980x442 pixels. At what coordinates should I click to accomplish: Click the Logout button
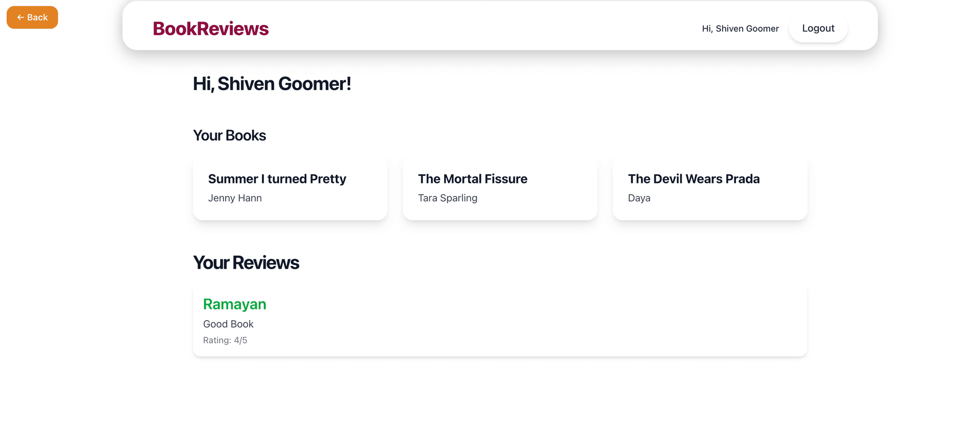818,28
